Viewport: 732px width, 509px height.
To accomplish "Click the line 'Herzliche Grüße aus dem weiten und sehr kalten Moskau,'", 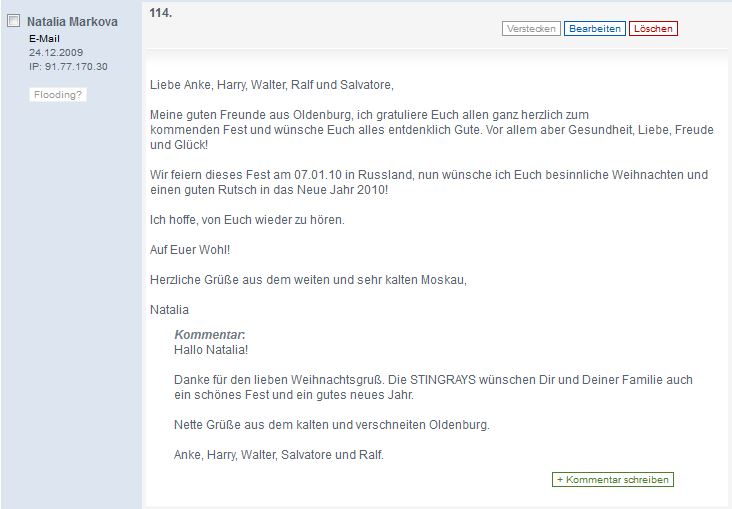I will (x=308, y=280).
